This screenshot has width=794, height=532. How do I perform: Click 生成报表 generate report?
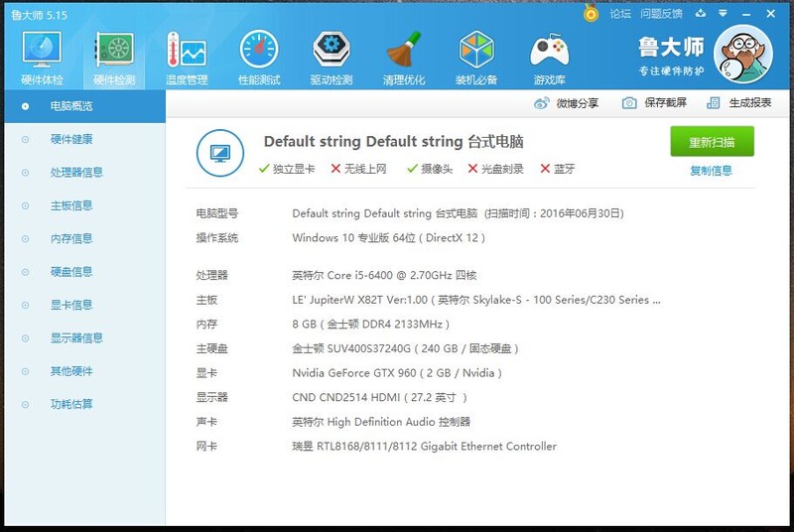click(x=738, y=103)
